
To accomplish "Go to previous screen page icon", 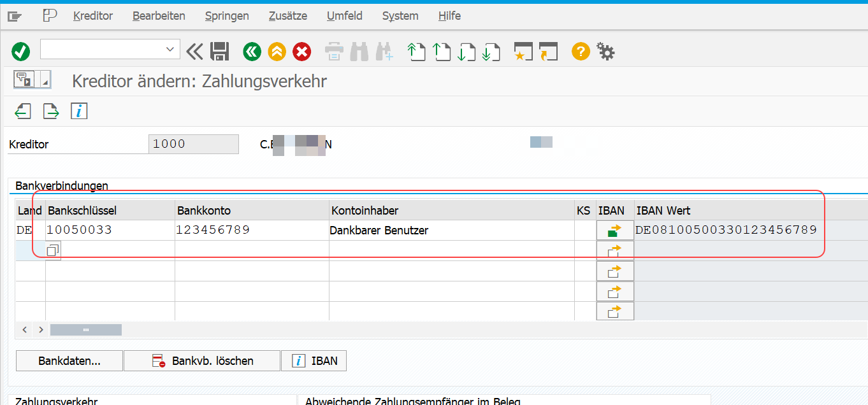I will point(23,111).
